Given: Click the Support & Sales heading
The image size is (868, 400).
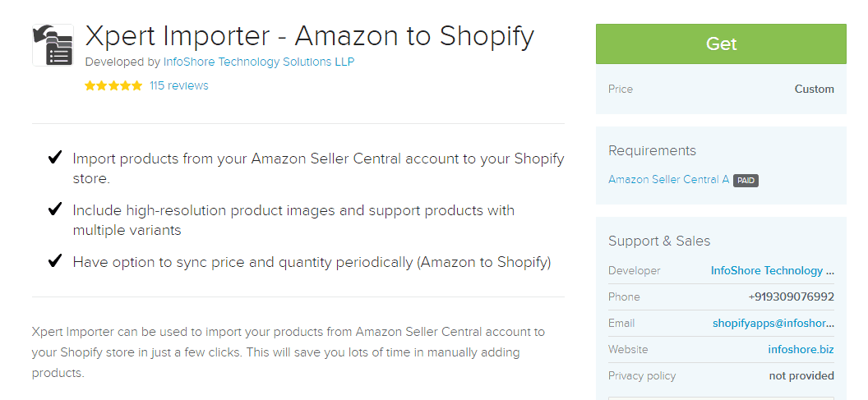Looking at the screenshot, I should 659,241.
